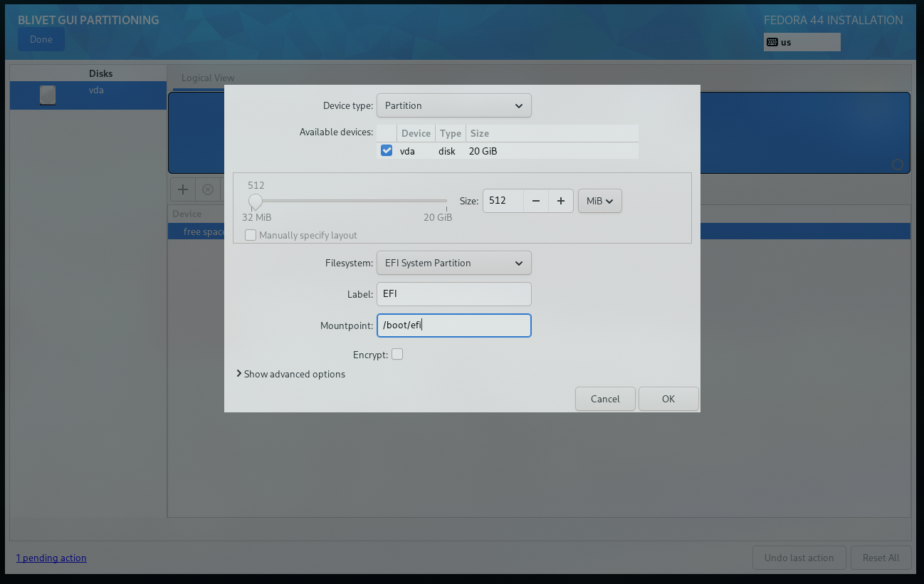924x584 pixels.
Task: Click the add device plus icon
Action: click(183, 189)
